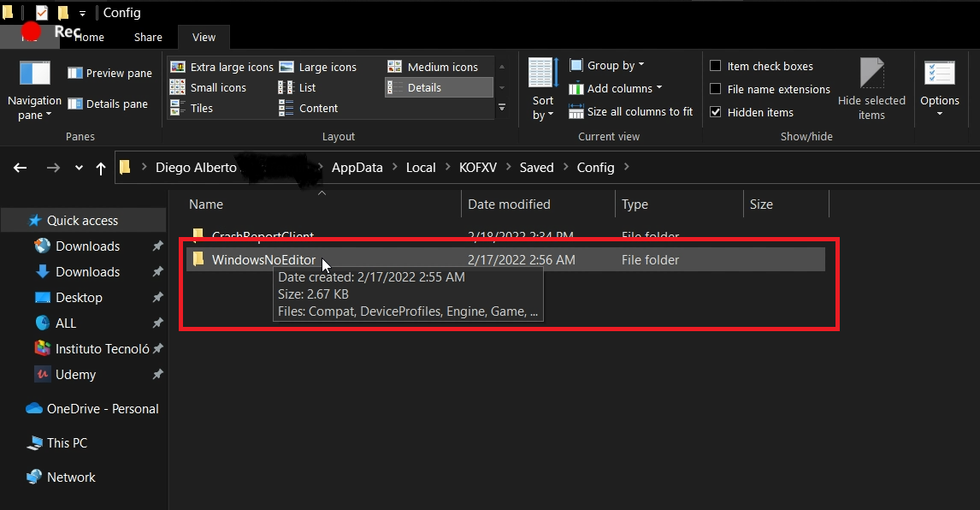Click the Navigation pane icon
Viewport: 980px width, 510px height.
[x=35, y=75]
